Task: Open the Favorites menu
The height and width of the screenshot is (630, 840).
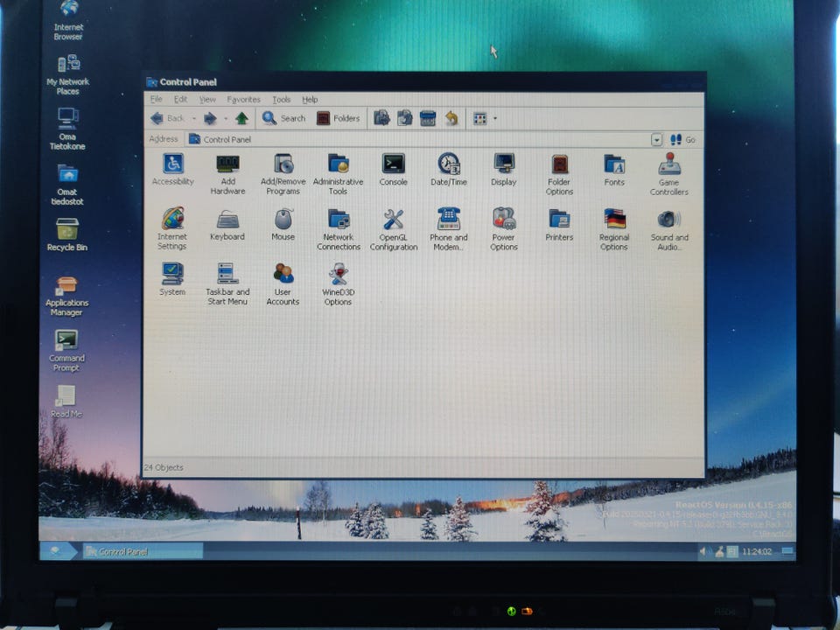Action: click(243, 100)
